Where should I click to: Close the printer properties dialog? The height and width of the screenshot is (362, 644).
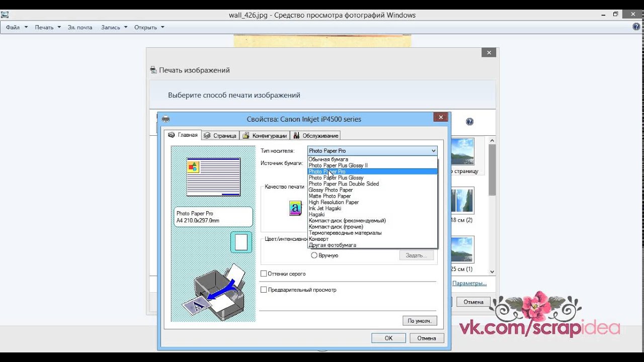(440, 117)
